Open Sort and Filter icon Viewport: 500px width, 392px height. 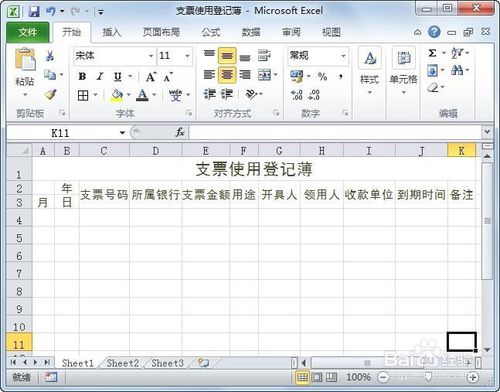coord(457,53)
